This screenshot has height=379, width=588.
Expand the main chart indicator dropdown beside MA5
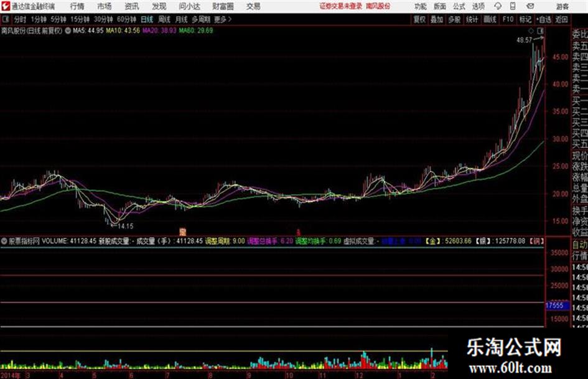[x=68, y=30]
